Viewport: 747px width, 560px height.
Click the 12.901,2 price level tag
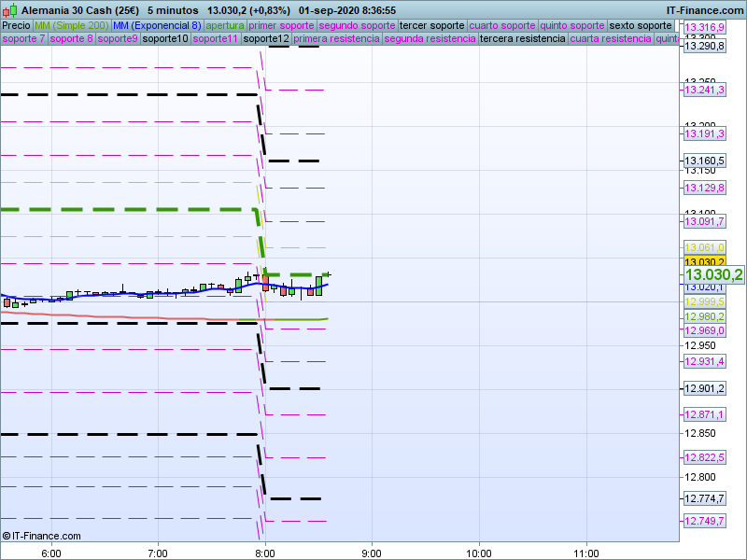(704, 388)
